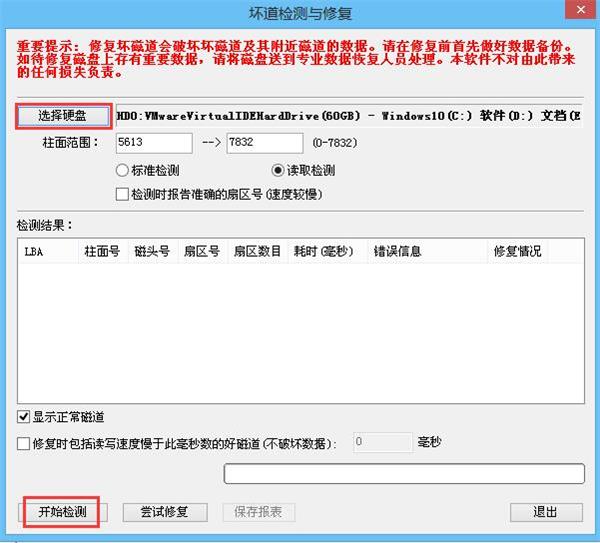Click the 选择硬盘 button

click(64, 116)
